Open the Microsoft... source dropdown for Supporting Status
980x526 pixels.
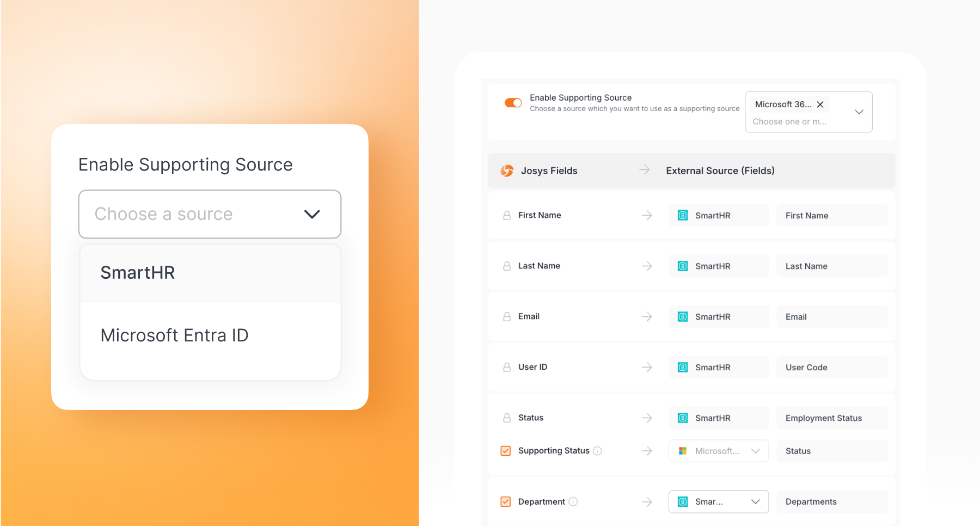coord(719,451)
